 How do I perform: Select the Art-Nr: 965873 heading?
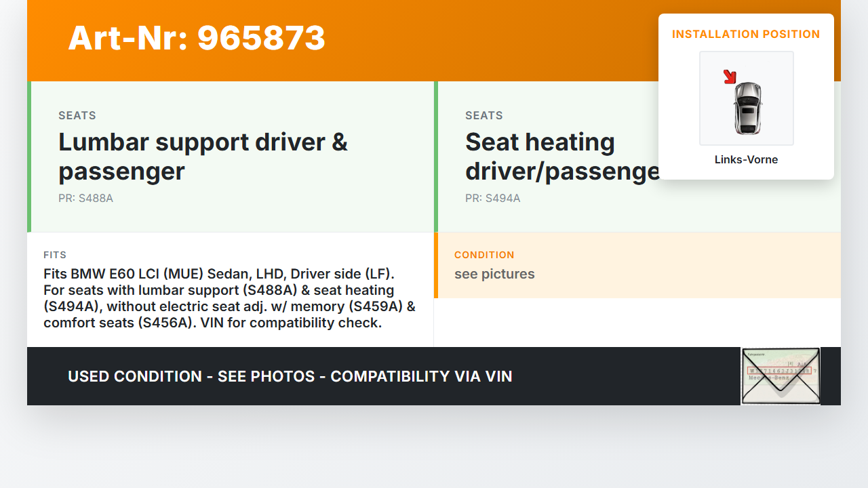pyautogui.click(x=197, y=38)
